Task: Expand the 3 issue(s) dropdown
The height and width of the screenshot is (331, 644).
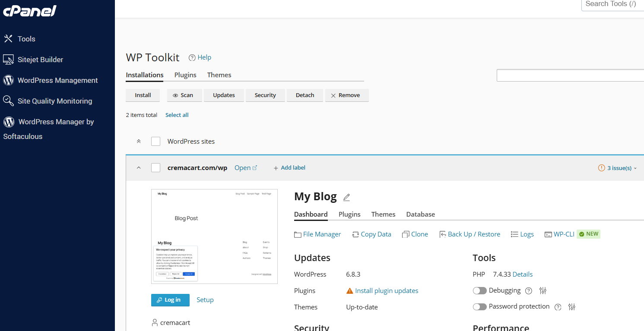Action: pos(622,168)
